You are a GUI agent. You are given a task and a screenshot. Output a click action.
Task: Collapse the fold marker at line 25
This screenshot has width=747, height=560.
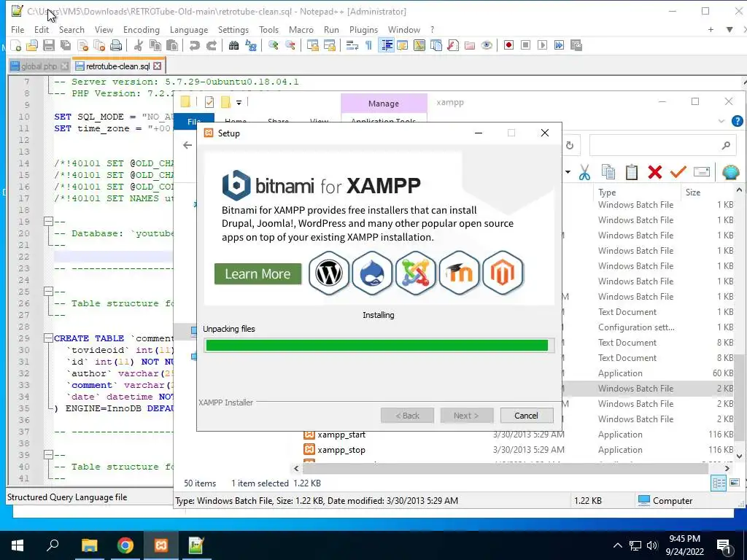tap(48, 292)
